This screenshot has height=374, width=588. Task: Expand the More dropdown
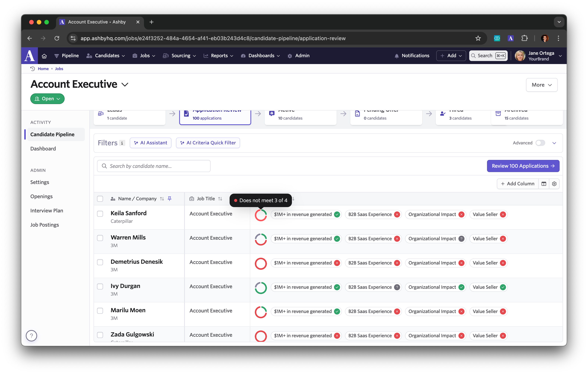(541, 85)
